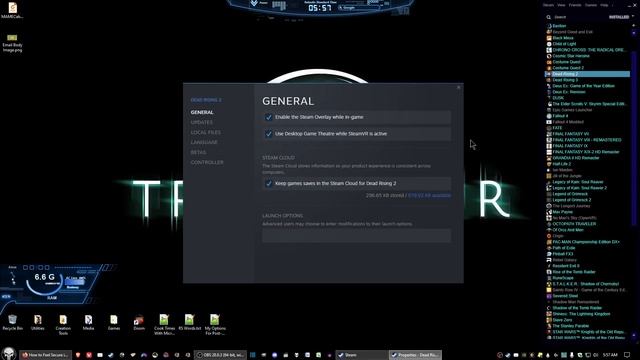Click the Dead Rising 2 title link in sidebar
This screenshot has width=640, height=360.
coord(206,100)
